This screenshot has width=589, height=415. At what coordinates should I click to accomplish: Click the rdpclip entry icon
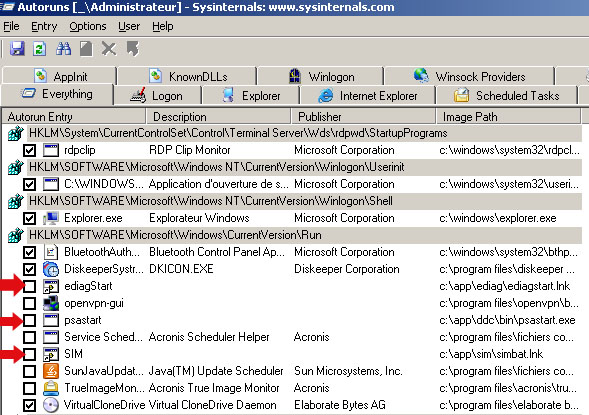(x=51, y=150)
